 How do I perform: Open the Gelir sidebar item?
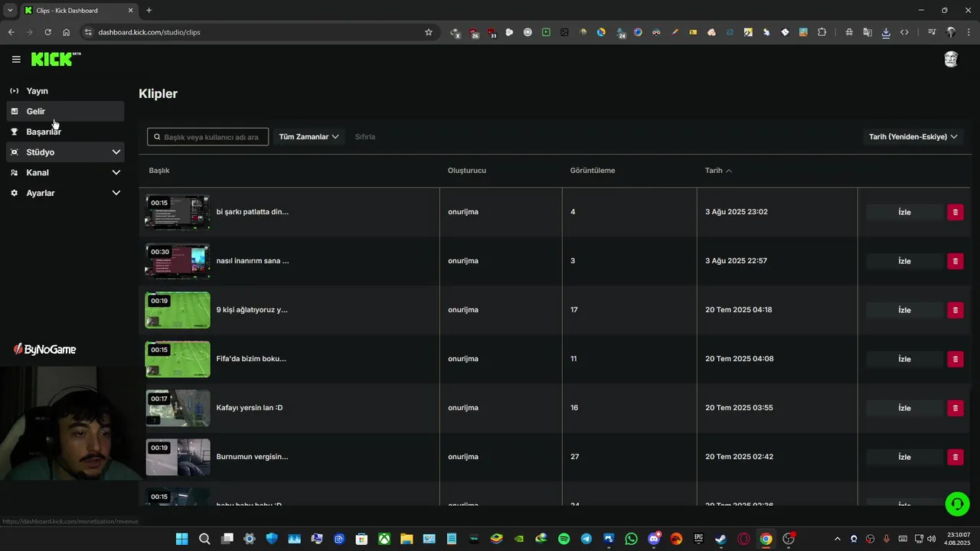(x=65, y=111)
